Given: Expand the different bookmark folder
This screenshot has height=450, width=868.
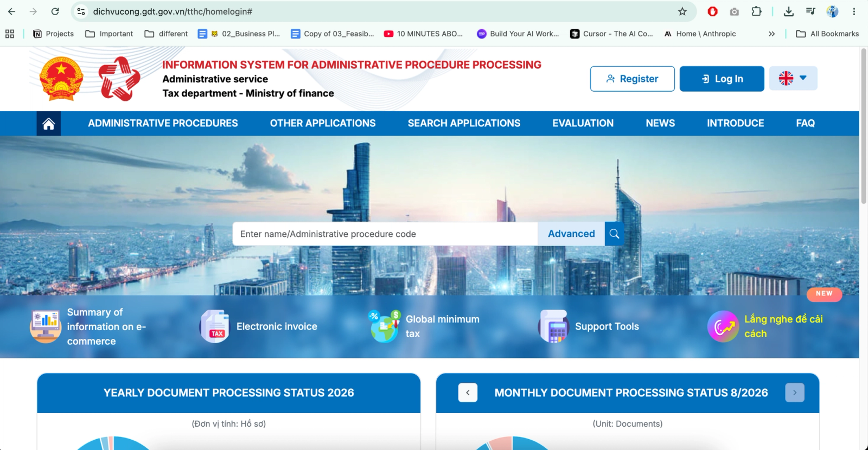Looking at the screenshot, I should coord(166,34).
